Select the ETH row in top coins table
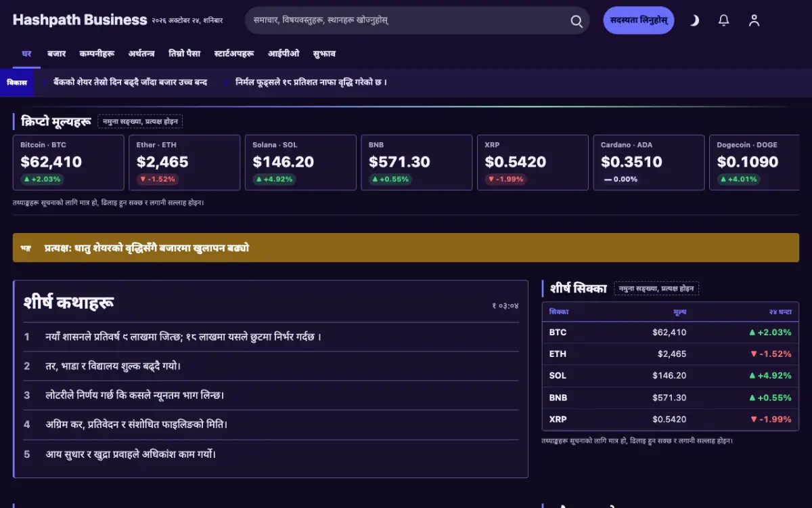The width and height of the screenshot is (812, 508). click(x=670, y=354)
